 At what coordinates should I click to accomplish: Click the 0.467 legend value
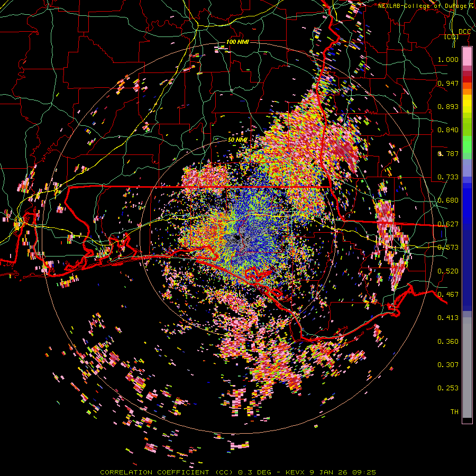pyautogui.click(x=448, y=295)
